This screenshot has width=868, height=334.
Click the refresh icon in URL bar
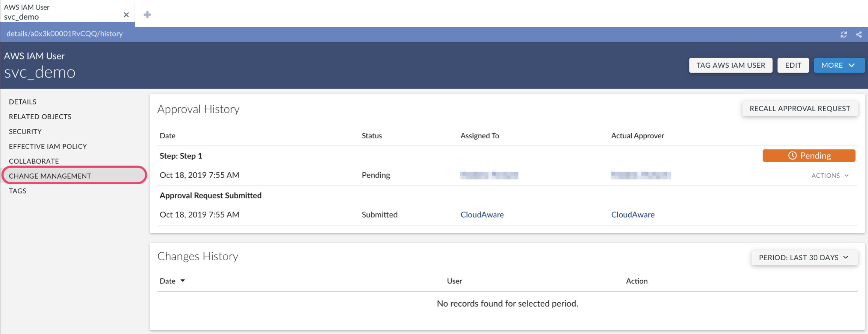coord(844,35)
